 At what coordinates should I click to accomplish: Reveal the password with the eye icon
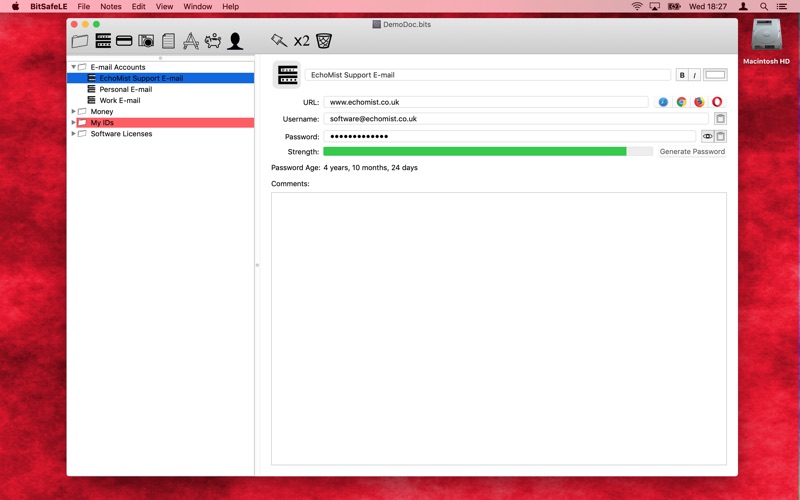(x=707, y=136)
